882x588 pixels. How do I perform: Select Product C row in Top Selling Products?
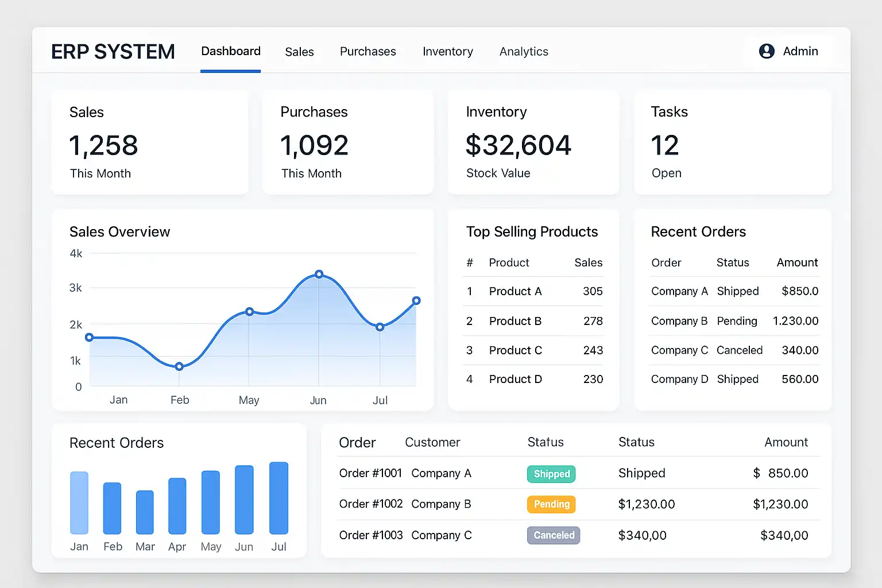pyautogui.click(x=534, y=350)
